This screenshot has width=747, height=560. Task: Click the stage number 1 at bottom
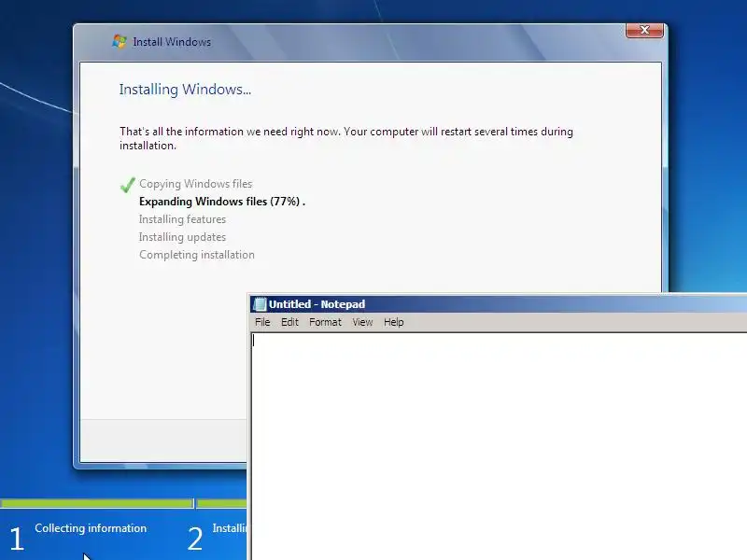point(17,539)
